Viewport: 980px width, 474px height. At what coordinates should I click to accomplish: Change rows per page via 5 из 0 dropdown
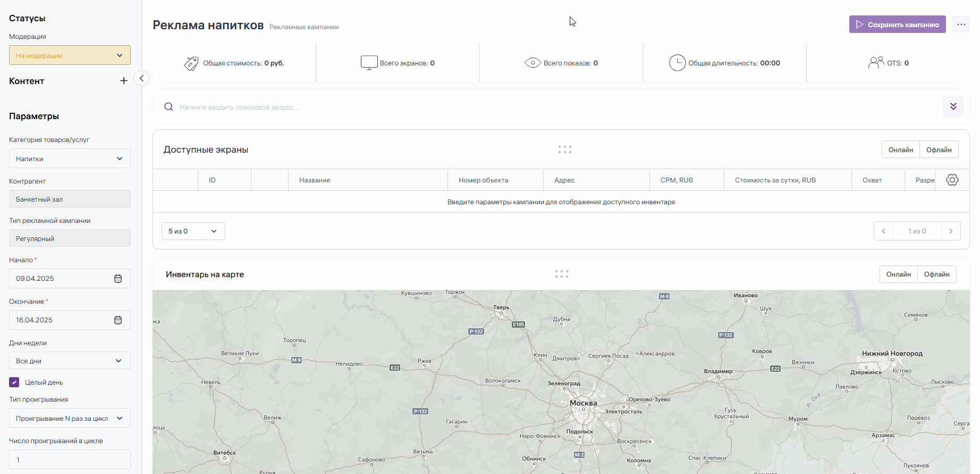tap(193, 231)
